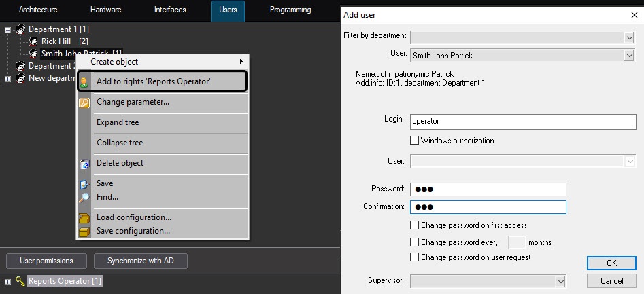Click the Rick Hill user icon
Viewport: 644px width, 294px height.
[33, 41]
